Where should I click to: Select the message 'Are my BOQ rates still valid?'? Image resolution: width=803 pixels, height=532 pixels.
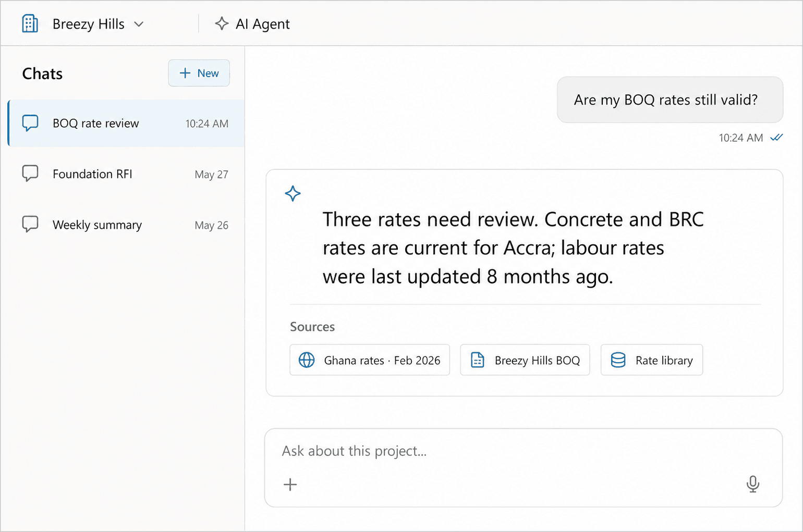tap(670, 100)
